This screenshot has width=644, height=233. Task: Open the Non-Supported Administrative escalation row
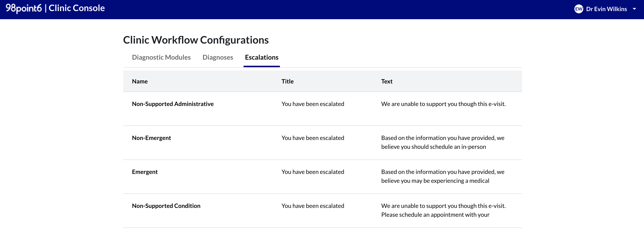click(322, 109)
